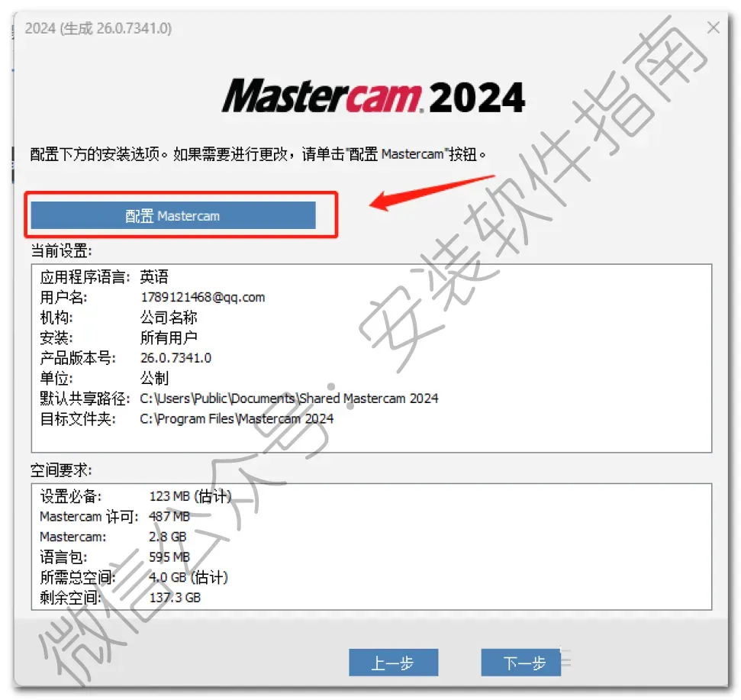
Task: Click the 机构 公司名称 row
Action: pyautogui.click(x=118, y=318)
